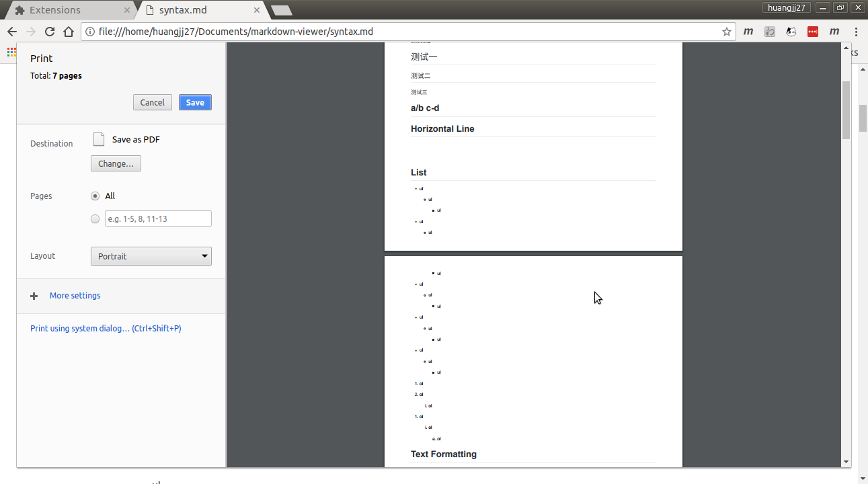
Task: Save the document as PDF
Action: [195, 102]
